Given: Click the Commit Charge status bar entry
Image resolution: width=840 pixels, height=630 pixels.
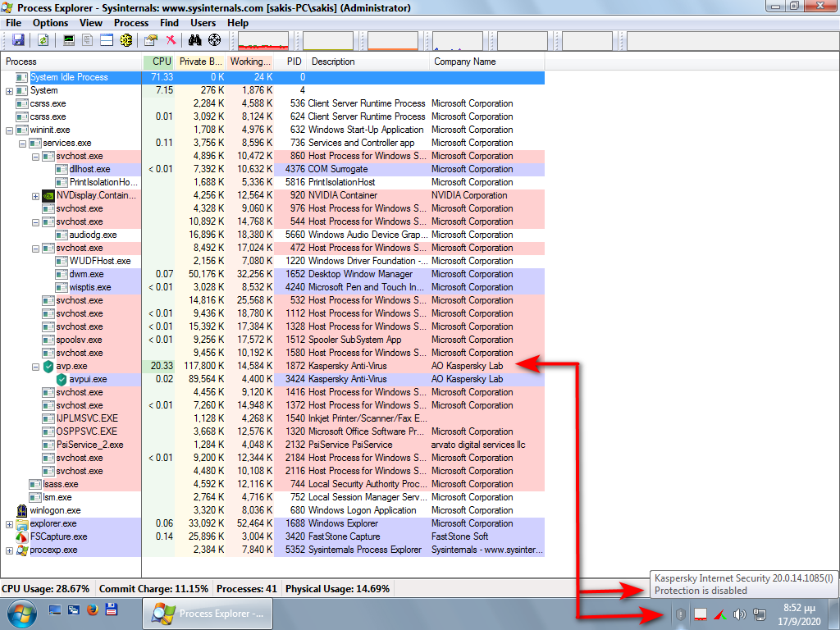Looking at the screenshot, I should [x=153, y=589].
